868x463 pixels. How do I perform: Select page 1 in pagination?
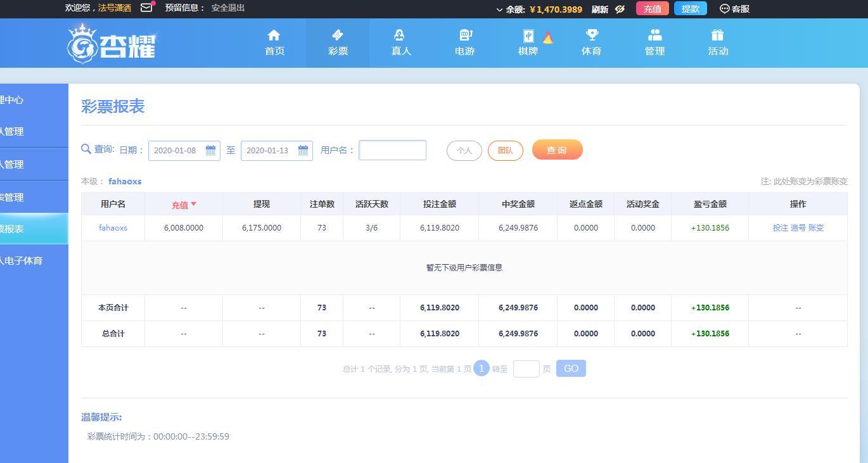click(x=482, y=368)
